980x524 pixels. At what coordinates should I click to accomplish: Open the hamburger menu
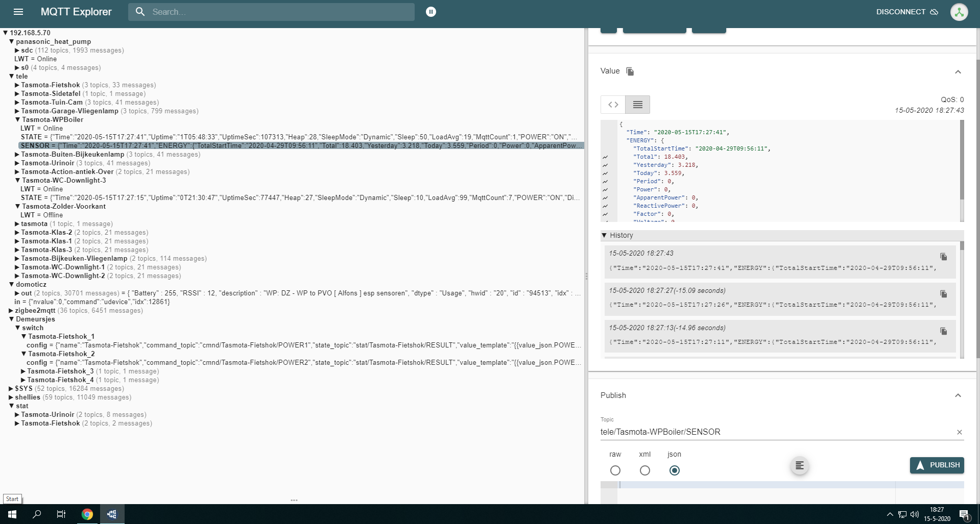click(x=18, y=12)
